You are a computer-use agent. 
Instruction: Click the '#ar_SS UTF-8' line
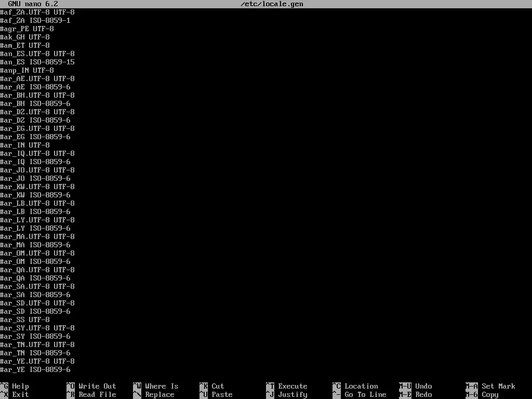click(25, 320)
